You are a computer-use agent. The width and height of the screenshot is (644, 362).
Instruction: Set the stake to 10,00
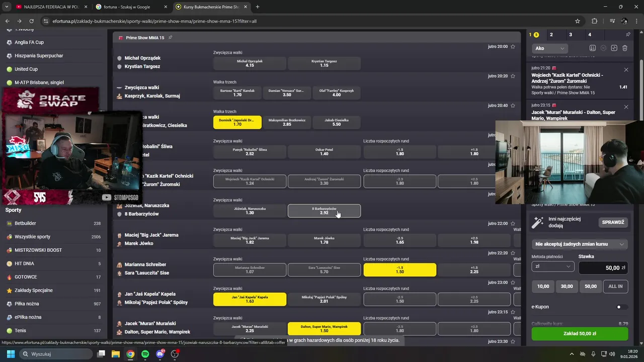543,286
